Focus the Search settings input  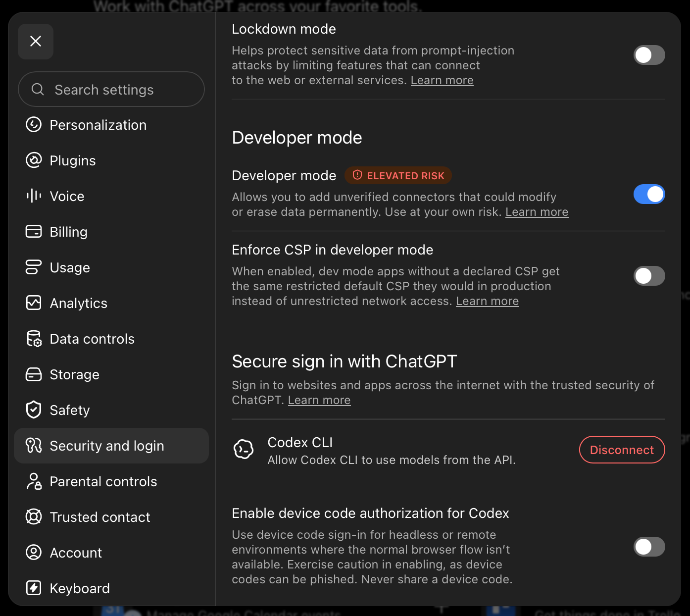pos(111,89)
